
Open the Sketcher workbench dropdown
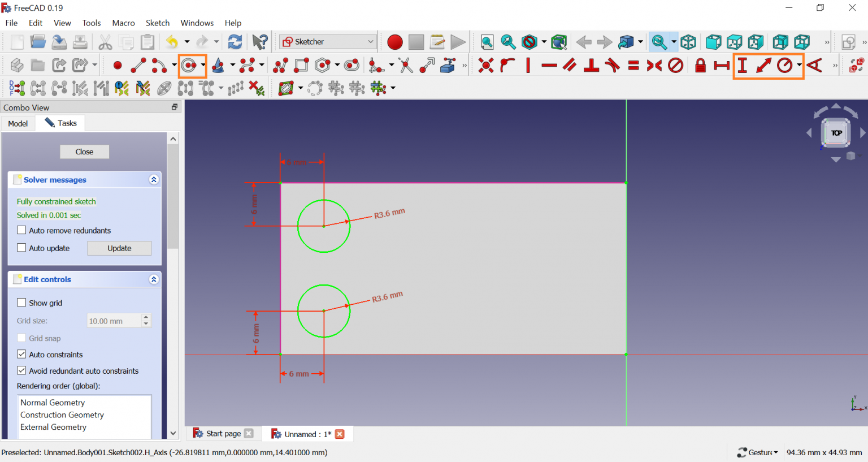[328, 42]
